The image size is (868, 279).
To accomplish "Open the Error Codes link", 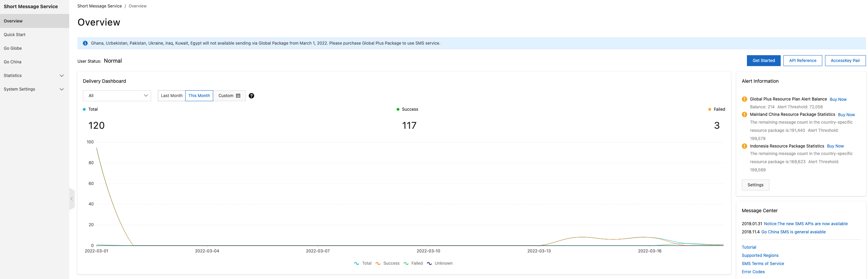I will [x=753, y=272].
